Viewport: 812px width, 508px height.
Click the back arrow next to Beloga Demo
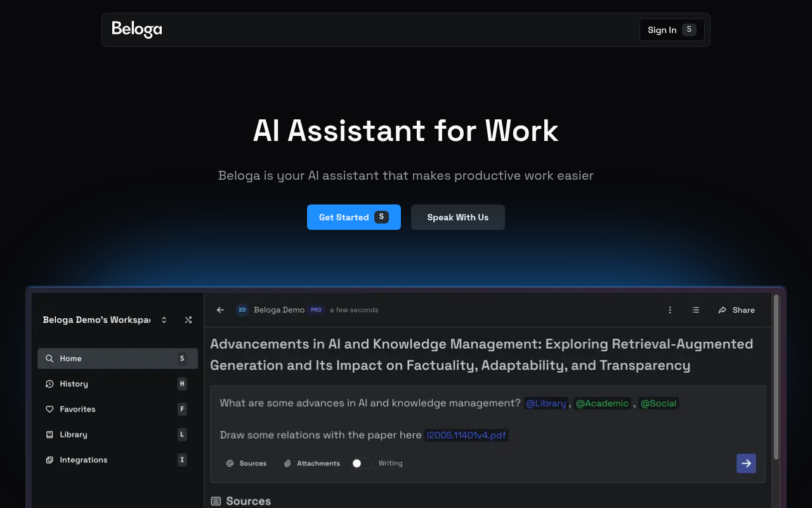tap(220, 310)
